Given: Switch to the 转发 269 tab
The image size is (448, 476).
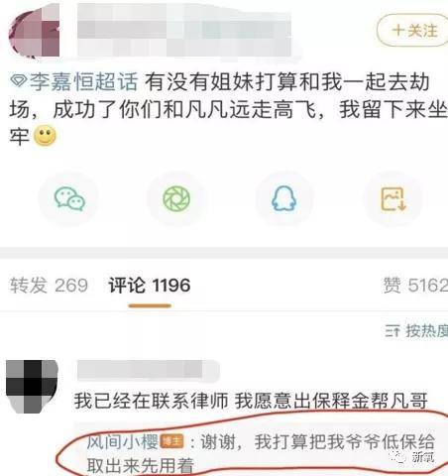Looking at the screenshot, I should 49,286.
